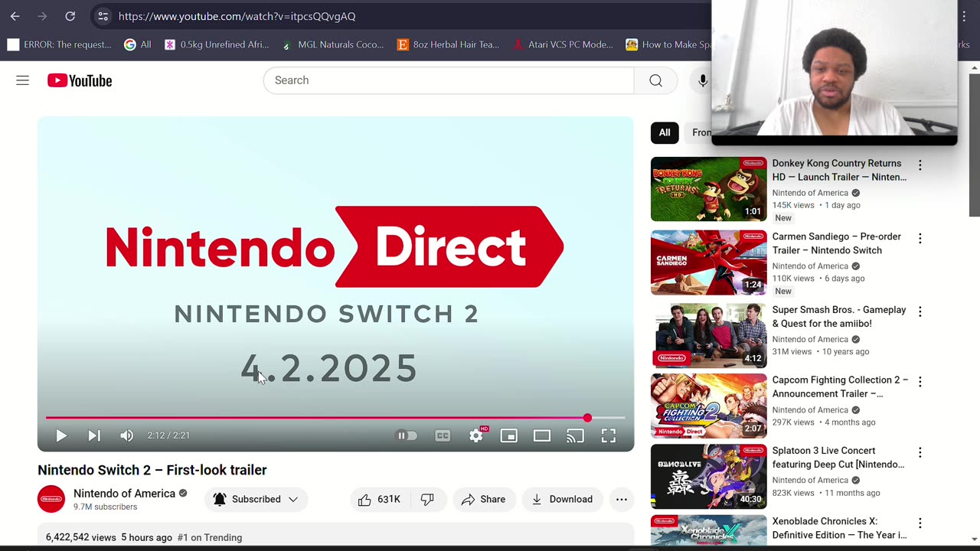Download the video

pyautogui.click(x=562, y=499)
